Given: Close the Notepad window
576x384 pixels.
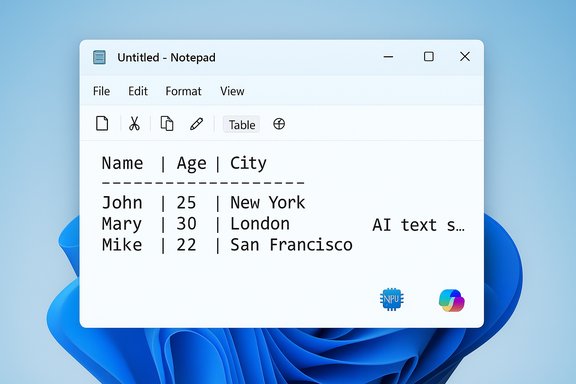Looking at the screenshot, I should pyautogui.click(x=465, y=57).
